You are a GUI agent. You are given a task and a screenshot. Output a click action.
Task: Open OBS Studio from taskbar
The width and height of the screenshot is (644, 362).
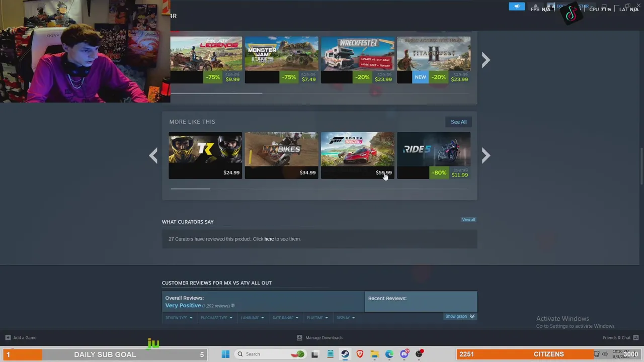point(419,354)
